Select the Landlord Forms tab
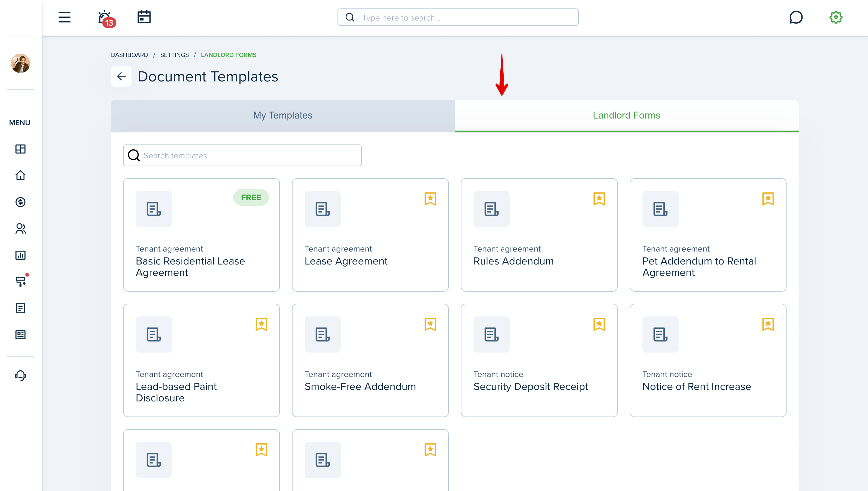This screenshot has height=491, width=868. tap(626, 116)
